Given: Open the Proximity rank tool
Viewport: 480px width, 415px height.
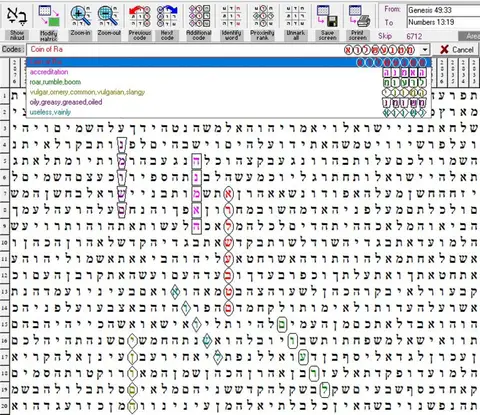Looking at the screenshot, I should click(263, 22).
